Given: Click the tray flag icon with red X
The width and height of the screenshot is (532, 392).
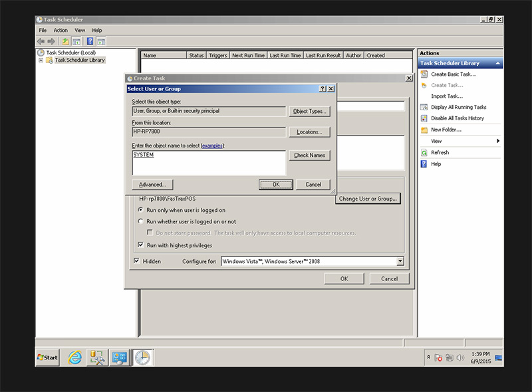Looking at the screenshot, I should pyautogui.click(x=438, y=357).
